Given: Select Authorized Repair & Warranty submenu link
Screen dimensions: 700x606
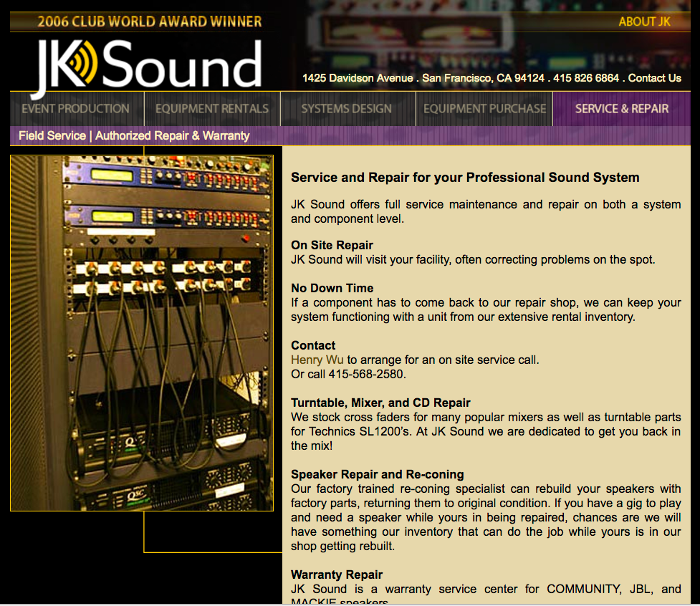Looking at the screenshot, I should (x=173, y=135).
